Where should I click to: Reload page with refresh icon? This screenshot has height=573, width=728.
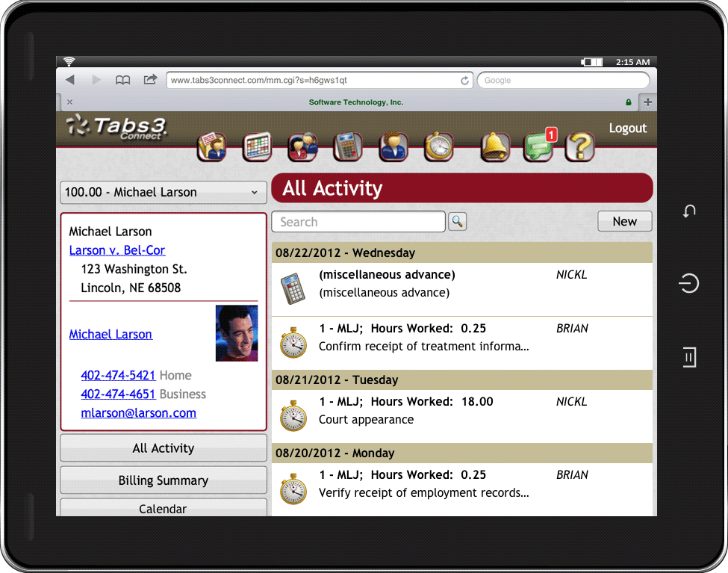464,81
